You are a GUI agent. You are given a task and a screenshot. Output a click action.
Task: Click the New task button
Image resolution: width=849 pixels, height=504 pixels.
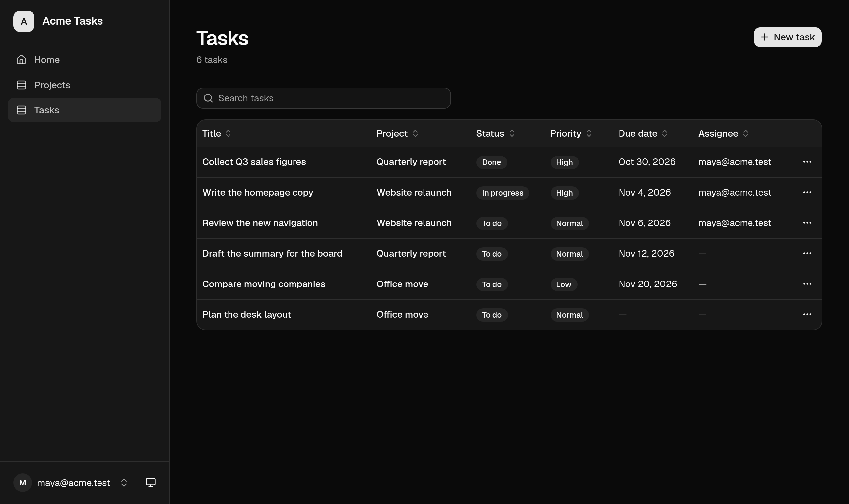788,37
